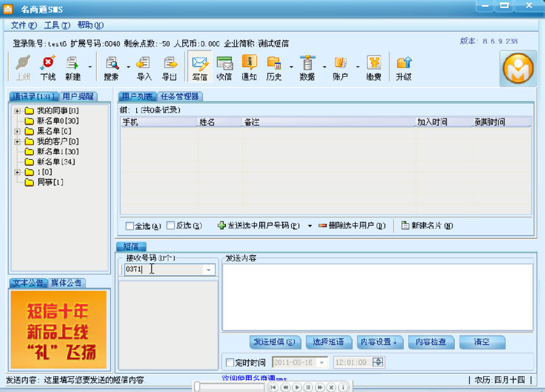Check the 反选 invert selection checkbox
This screenshot has height=392, width=545.
170,226
